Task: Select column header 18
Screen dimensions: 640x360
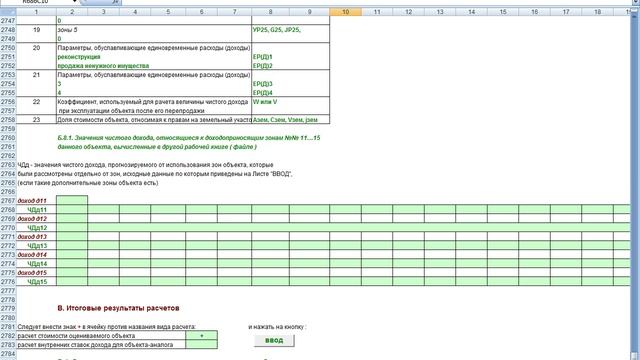Action: click(597, 12)
